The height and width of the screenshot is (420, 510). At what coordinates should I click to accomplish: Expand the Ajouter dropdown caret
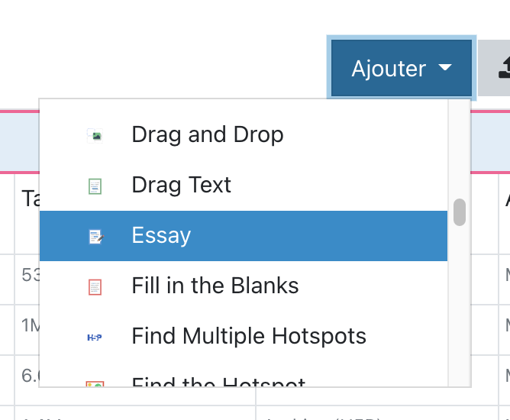[x=446, y=69]
